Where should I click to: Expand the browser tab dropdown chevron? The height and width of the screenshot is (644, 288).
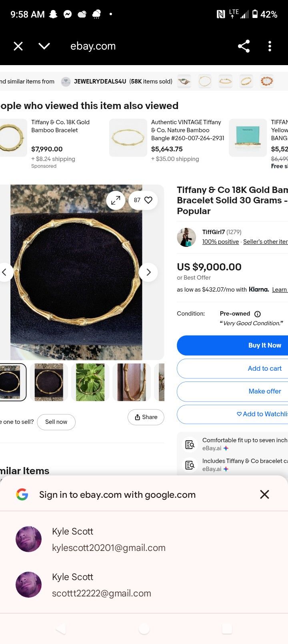[x=44, y=46]
